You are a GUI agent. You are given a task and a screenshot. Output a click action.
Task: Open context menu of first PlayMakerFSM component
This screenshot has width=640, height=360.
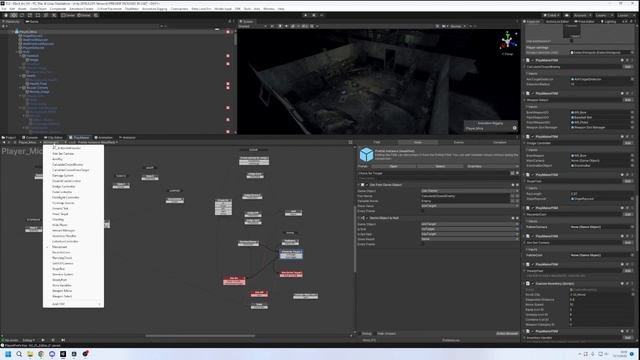[632, 60]
